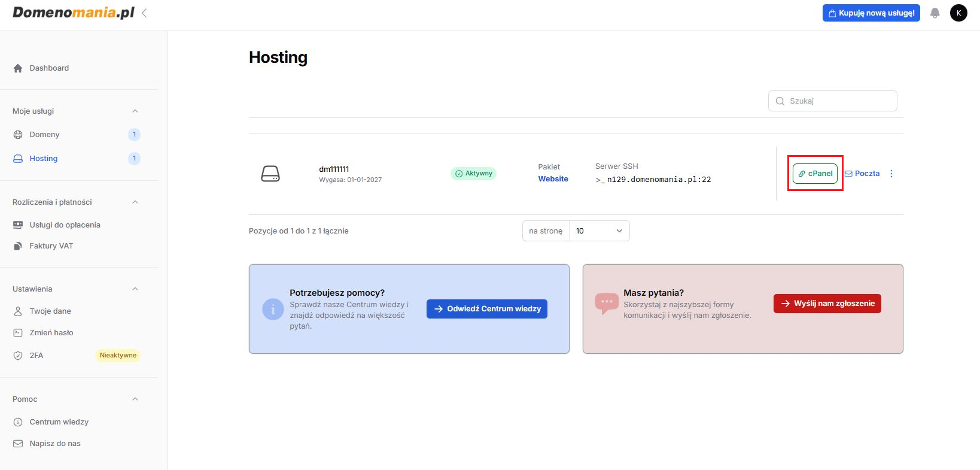Image resolution: width=980 pixels, height=470 pixels.
Task: Click the globe icon beside Domeny
Action: point(18,135)
